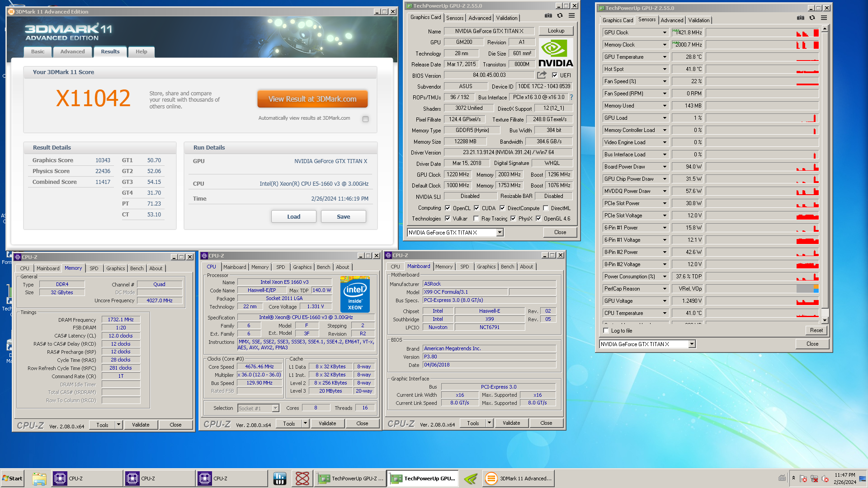Click Validate button in CPU-Z CPU window
868x488 pixels.
(x=327, y=423)
